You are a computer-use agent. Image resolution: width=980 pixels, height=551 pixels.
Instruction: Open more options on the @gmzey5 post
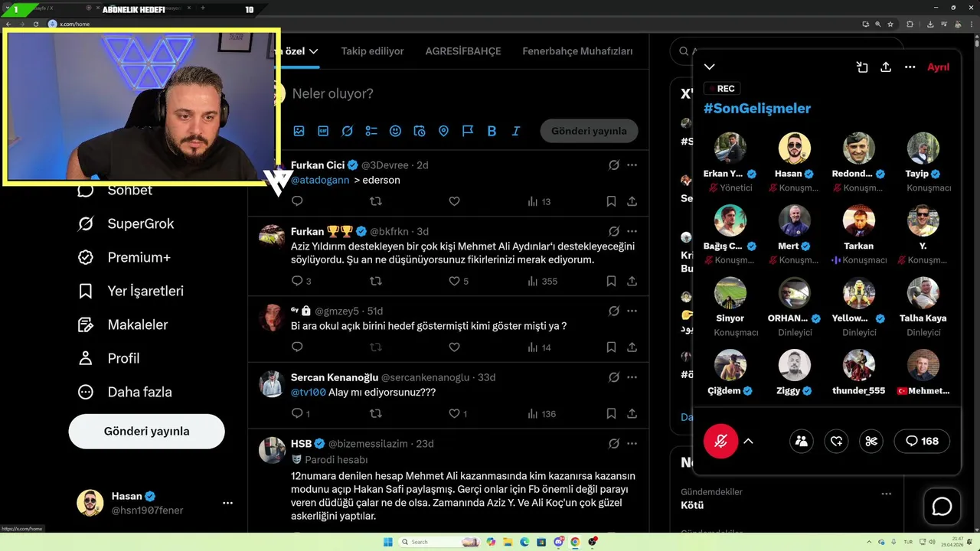pyautogui.click(x=632, y=311)
